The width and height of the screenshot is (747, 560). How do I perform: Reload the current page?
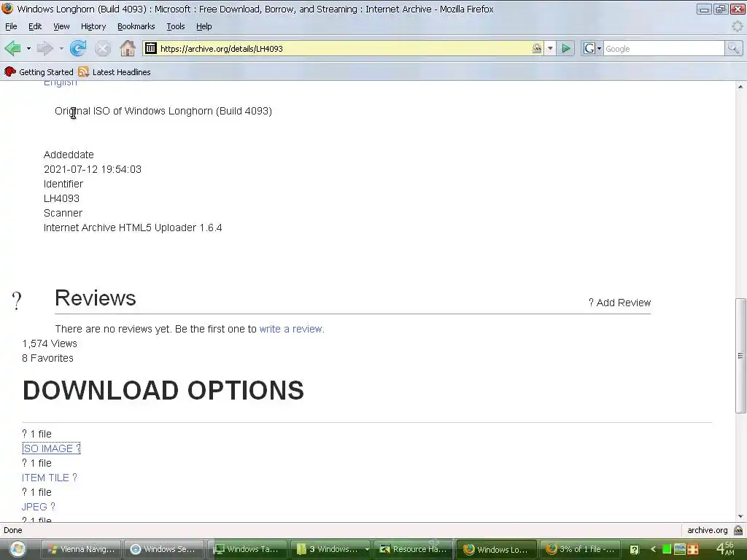pyautogui.click(x=78, y=48)
